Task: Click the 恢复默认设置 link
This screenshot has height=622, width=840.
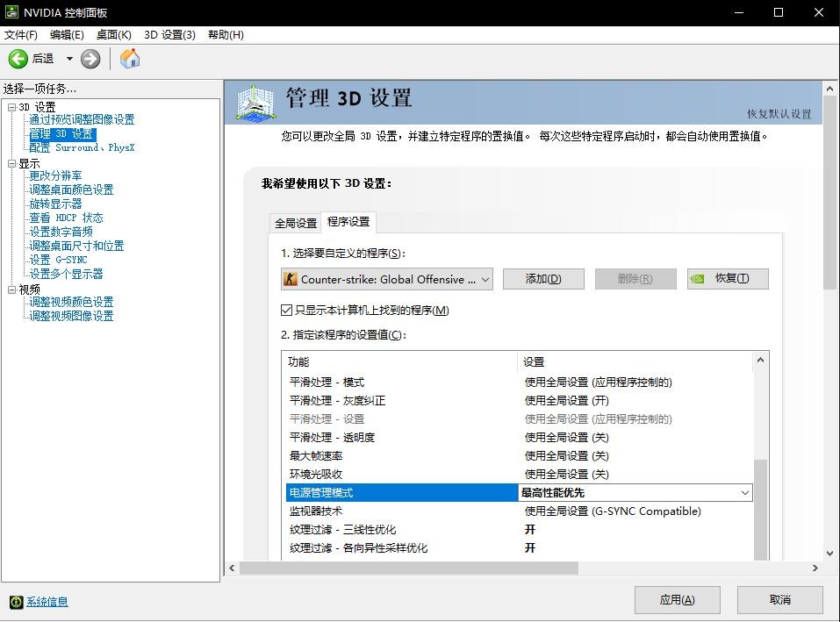Action: point(779,114)
